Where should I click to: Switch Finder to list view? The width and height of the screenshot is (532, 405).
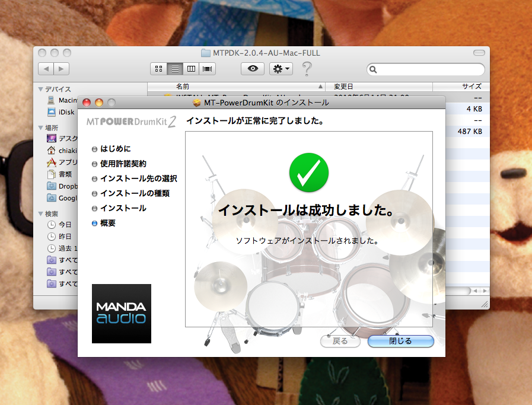pos(175,69)
